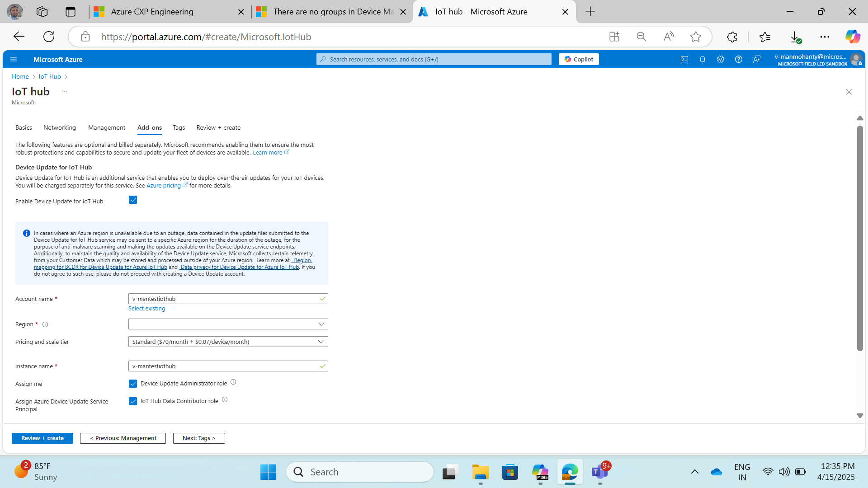Image resolution: width=868 pixels, height=488 pixels.
Task: Go to IoT Hub breadcrumb
Action: [x=50, y=76]
